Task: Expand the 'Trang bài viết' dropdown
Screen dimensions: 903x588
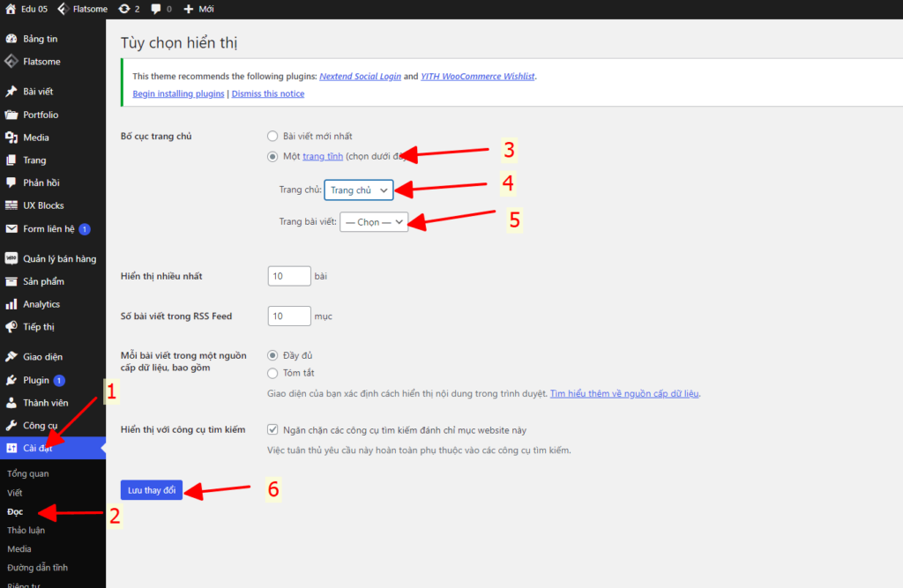Action: tap(374, 222)
